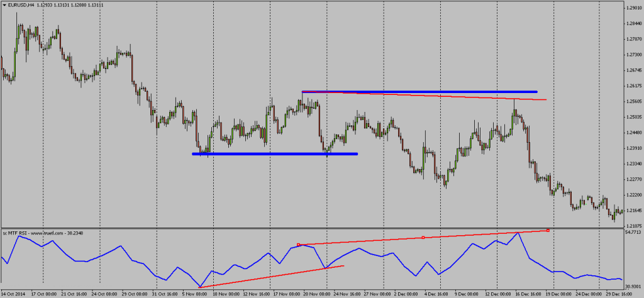The width and height of the screenshot is (644, 298).
Task: Click the 10 Nov 00:00 time label
Action: [x=226, y=294]
